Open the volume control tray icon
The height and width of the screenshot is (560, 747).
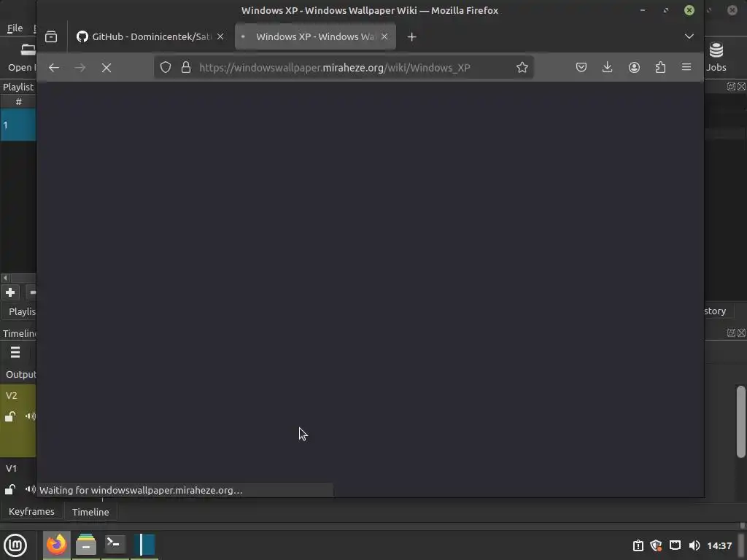pyautogui.click(x=694, y=545)
